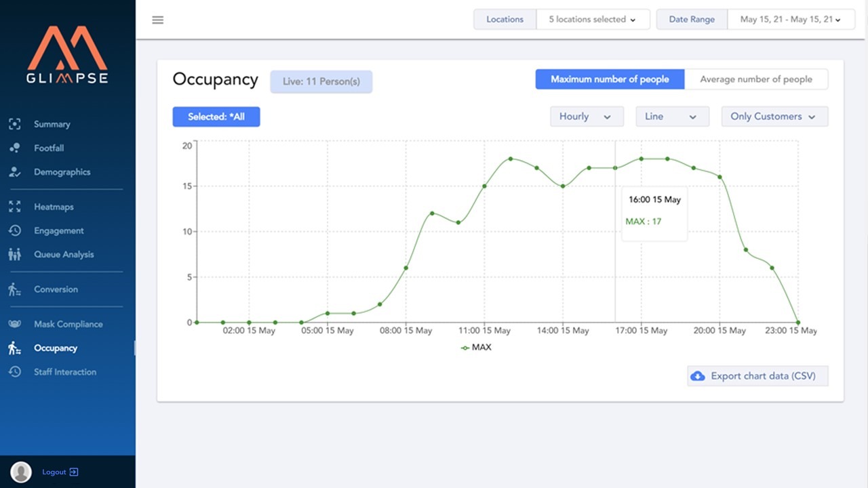
Task: Expand the Only Customers filter
Action: pos(774,116)
